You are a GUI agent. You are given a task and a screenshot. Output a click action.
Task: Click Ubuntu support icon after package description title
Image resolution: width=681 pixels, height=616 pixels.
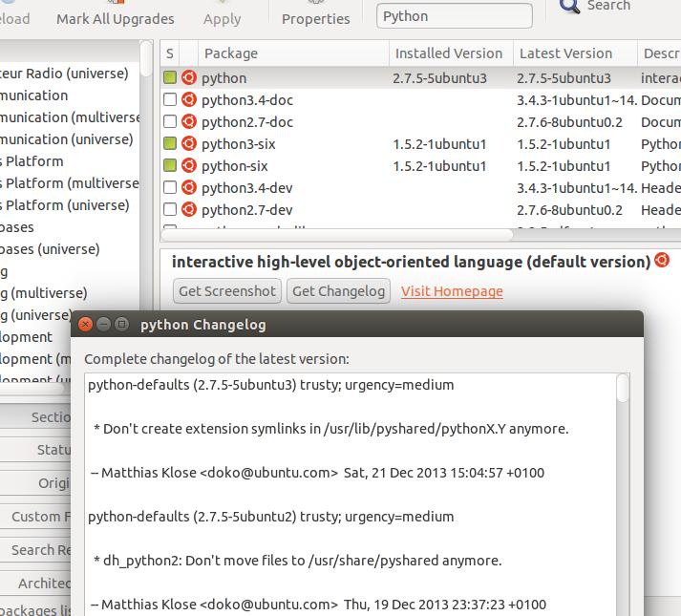pos(662,260)
